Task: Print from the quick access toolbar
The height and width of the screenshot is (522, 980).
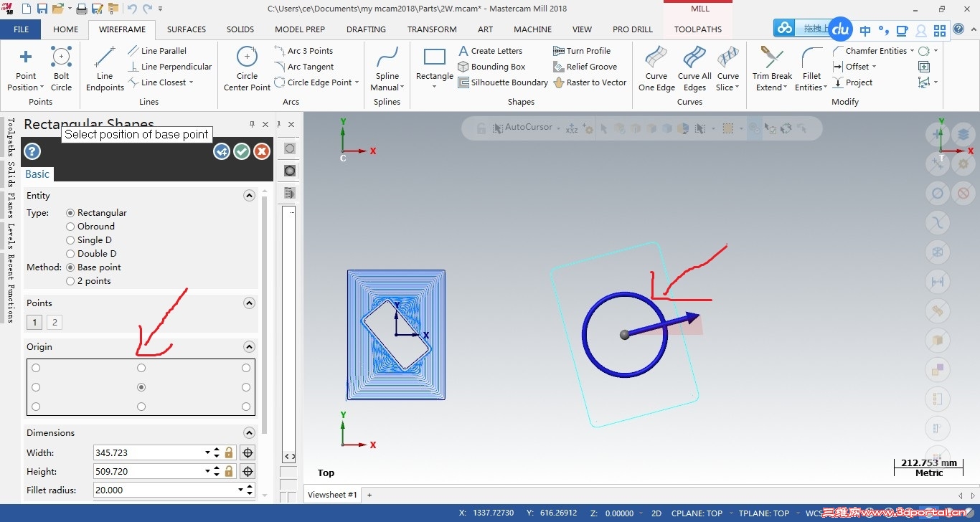Action: (x=81, y=9)
